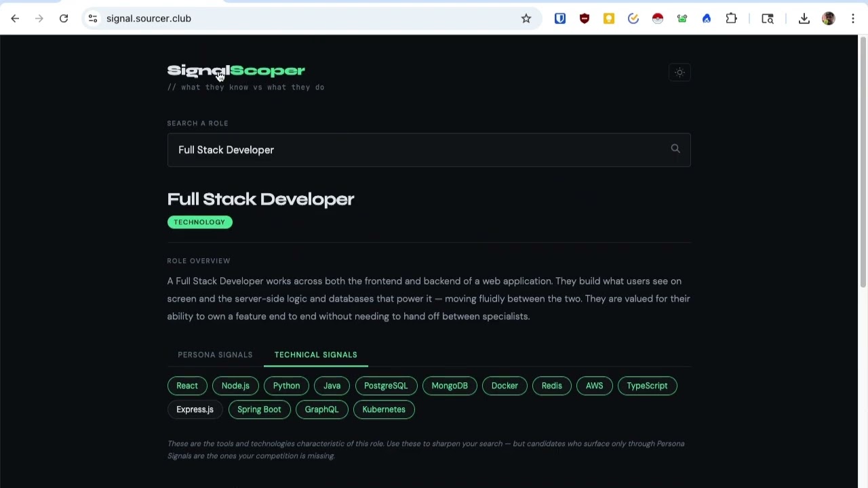Click the React signal tag
The height and width of the screenshot is (488, 868).
click(x=187, y=386)
